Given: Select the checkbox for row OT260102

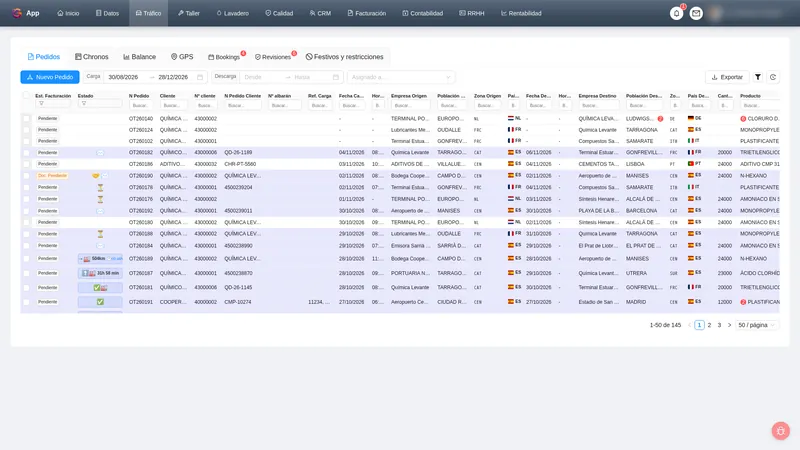Looking at the screenshot, I should (26, 141).
